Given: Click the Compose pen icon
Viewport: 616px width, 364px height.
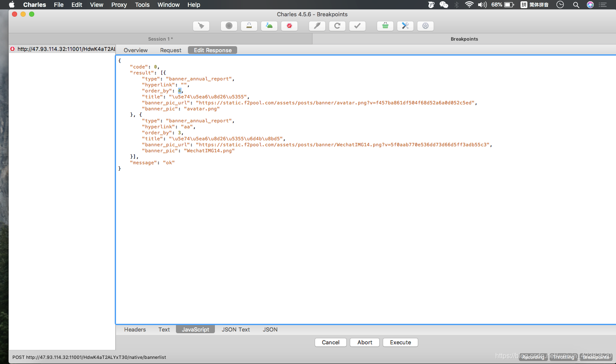Looking at the screenshot, I should (x=317, y=26).
